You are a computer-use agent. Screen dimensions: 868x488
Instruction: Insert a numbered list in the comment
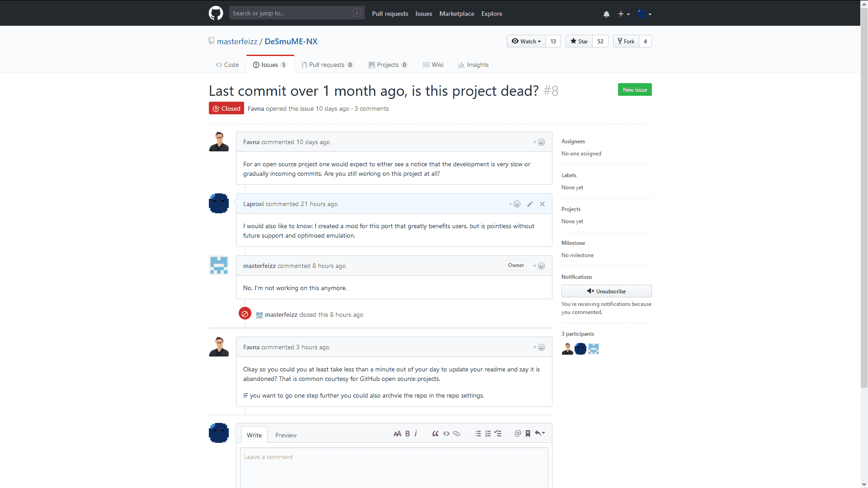pos(488,434)
